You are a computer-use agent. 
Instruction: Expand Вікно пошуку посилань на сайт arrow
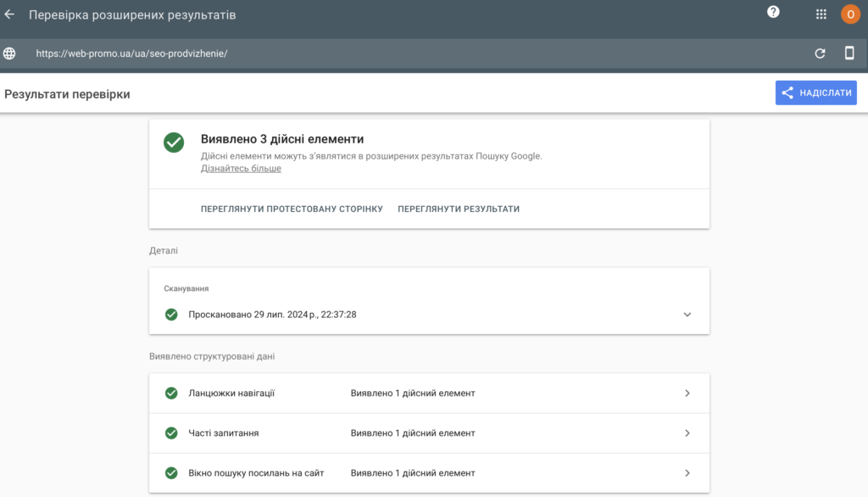point(687,473)
